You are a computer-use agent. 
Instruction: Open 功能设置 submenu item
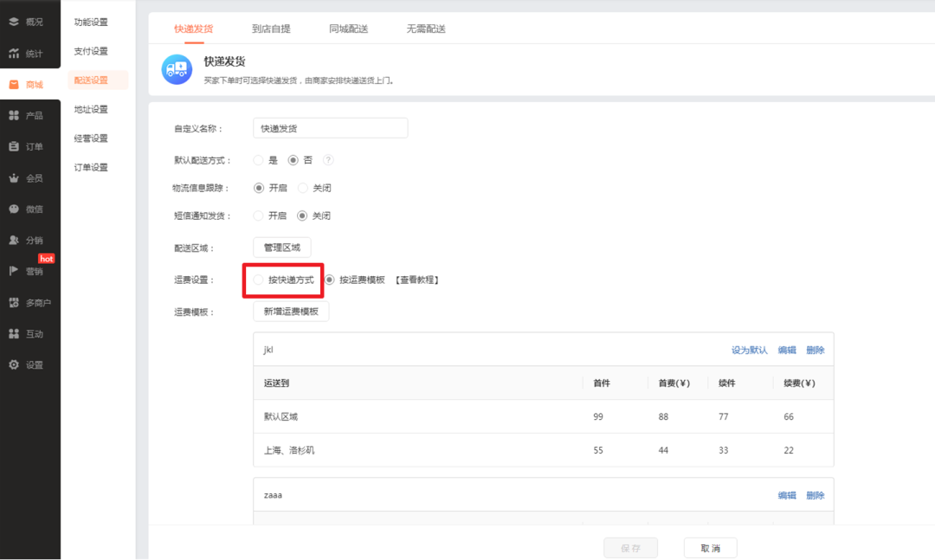coord(91,22)
